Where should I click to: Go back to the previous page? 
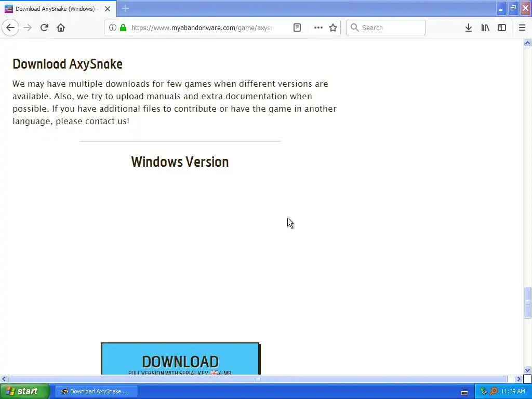pyautogui.click(x=10, y=28)
